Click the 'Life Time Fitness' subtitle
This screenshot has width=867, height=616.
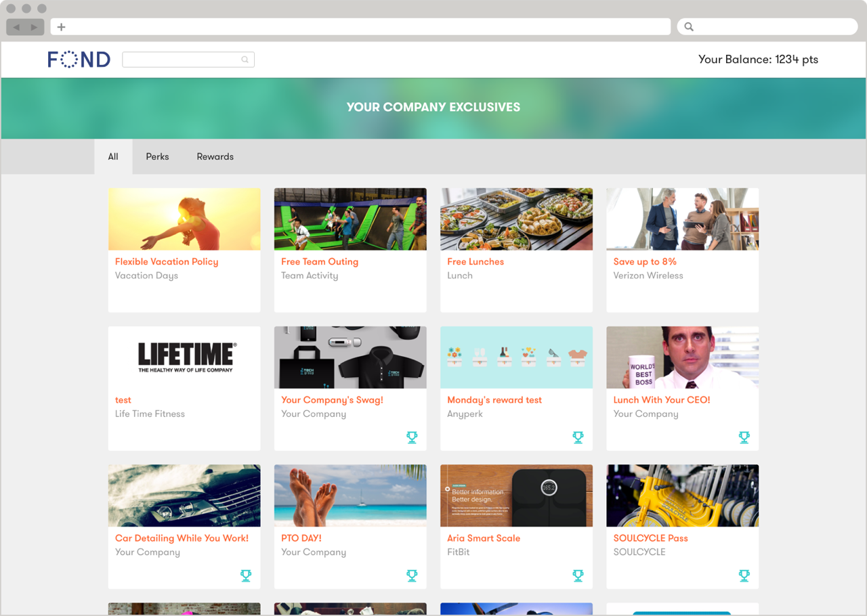[150, 414]
